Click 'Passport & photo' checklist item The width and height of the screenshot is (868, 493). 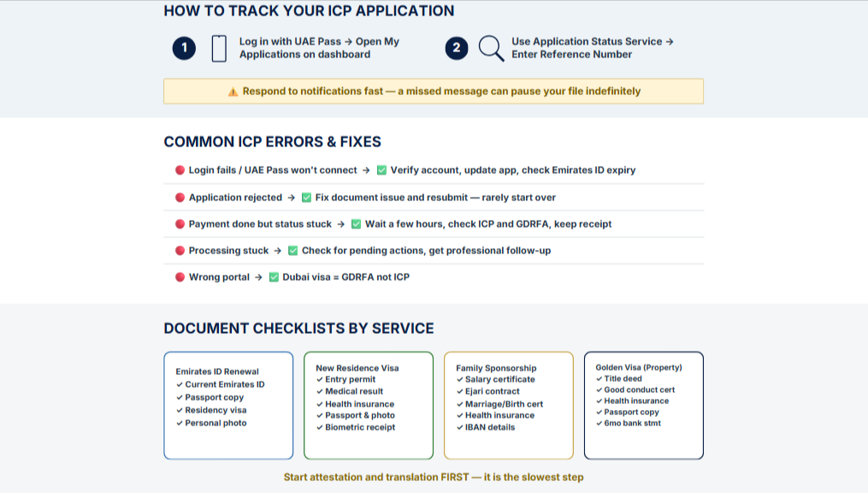(360, 415)
